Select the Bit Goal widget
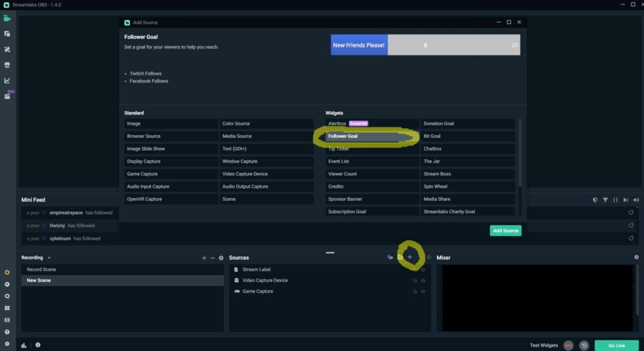 click(468, 136)
